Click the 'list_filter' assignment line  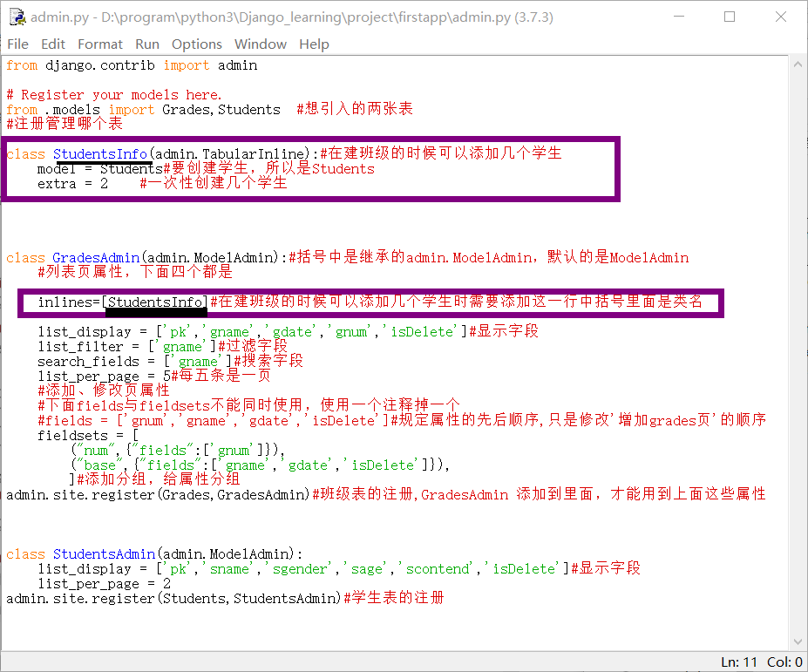point(162,347)
